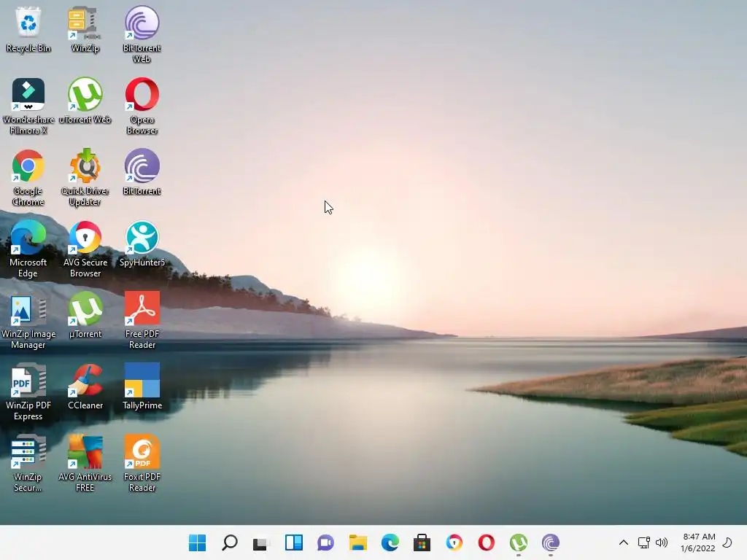Select the WinZip Image Manager shortcut
The height and width of the screenshot is (560, 747).
click(28, 321)
